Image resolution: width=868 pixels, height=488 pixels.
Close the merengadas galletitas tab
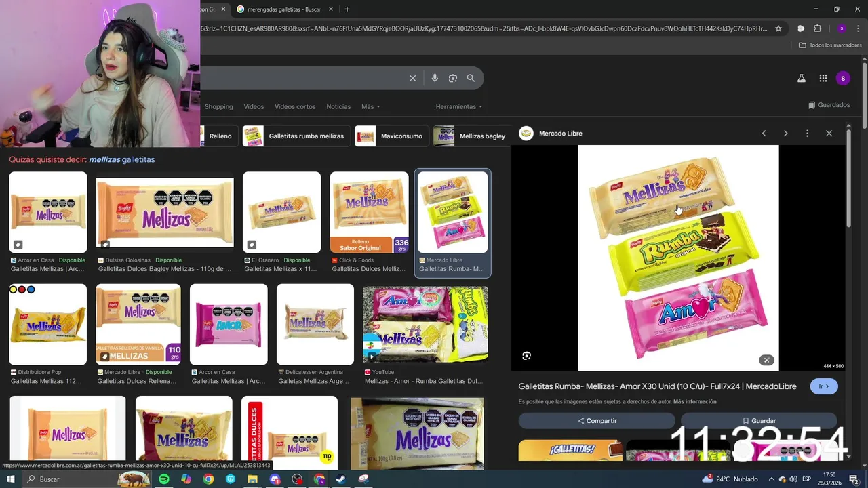tap(331, 9)
